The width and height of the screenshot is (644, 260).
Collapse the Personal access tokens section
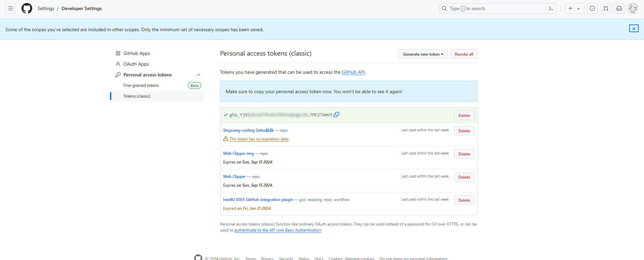tap(199, 75)
